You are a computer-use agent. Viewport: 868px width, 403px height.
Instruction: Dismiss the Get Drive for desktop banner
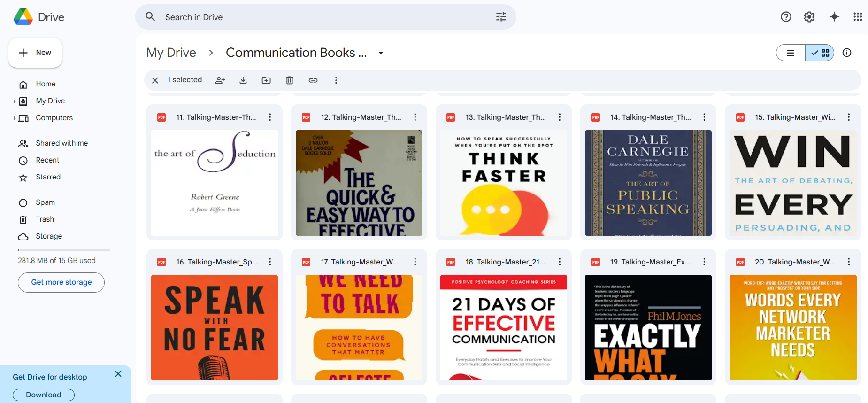[x=118, y=374]
